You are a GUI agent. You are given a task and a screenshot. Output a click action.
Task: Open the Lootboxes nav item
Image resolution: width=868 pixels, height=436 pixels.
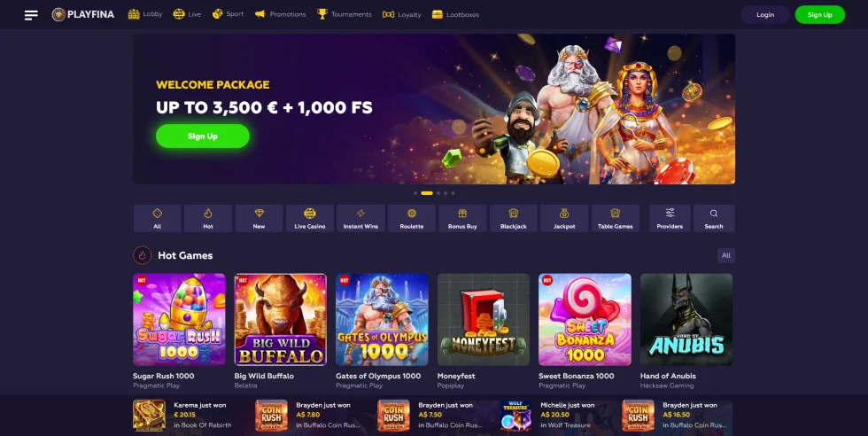tap(455, 14)
